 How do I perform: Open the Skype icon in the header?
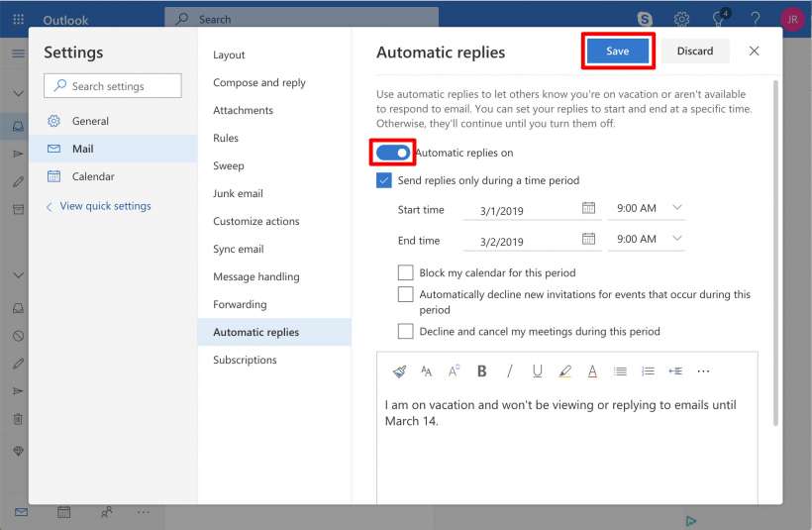[x=645, y=19]
